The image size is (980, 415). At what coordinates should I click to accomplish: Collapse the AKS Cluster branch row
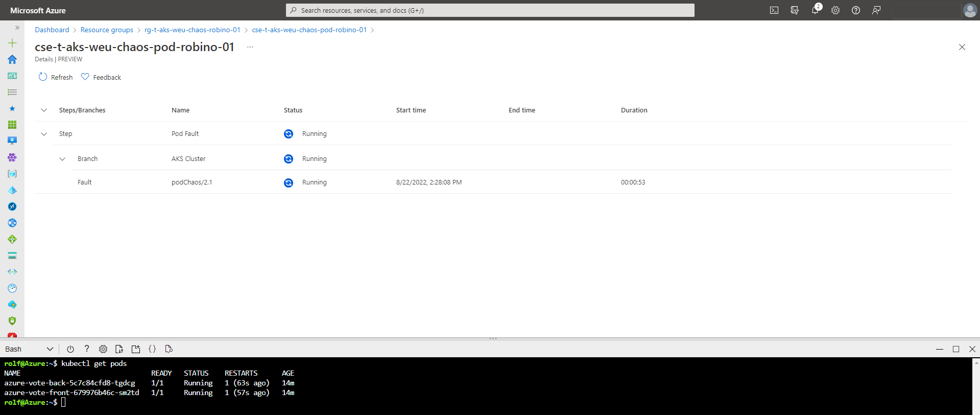[x=62, y=159]
